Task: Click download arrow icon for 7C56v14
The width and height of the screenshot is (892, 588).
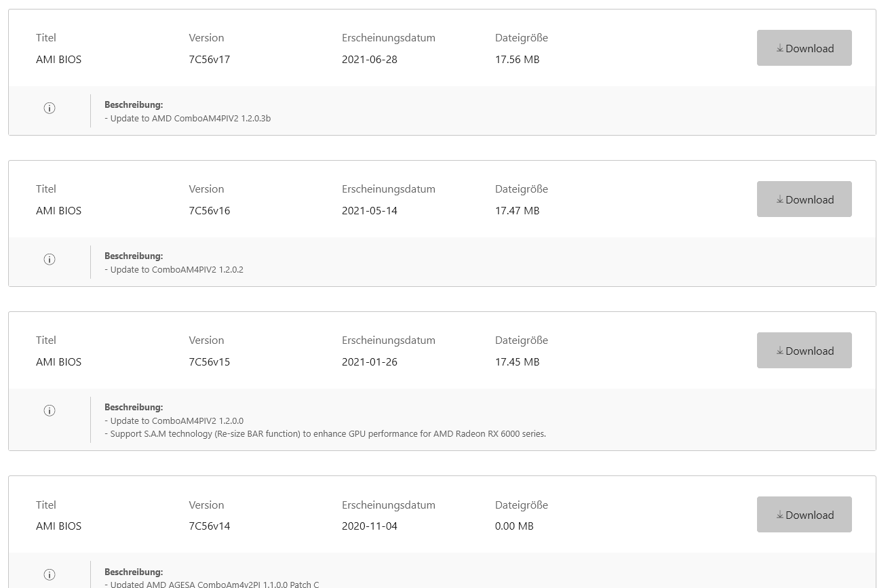Action: [780, 515]
